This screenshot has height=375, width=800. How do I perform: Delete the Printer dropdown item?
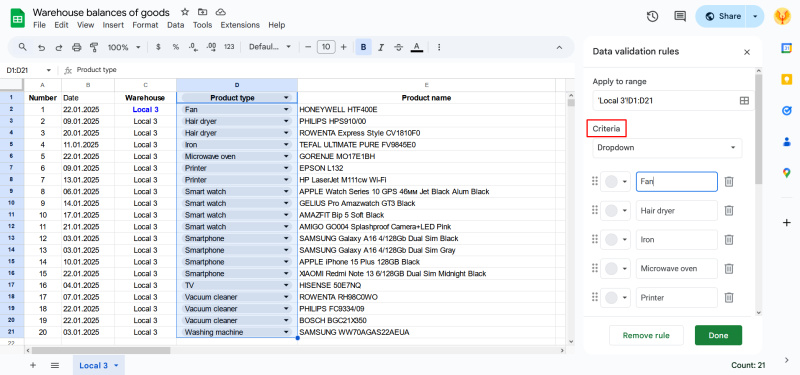[x=729, y=297]
